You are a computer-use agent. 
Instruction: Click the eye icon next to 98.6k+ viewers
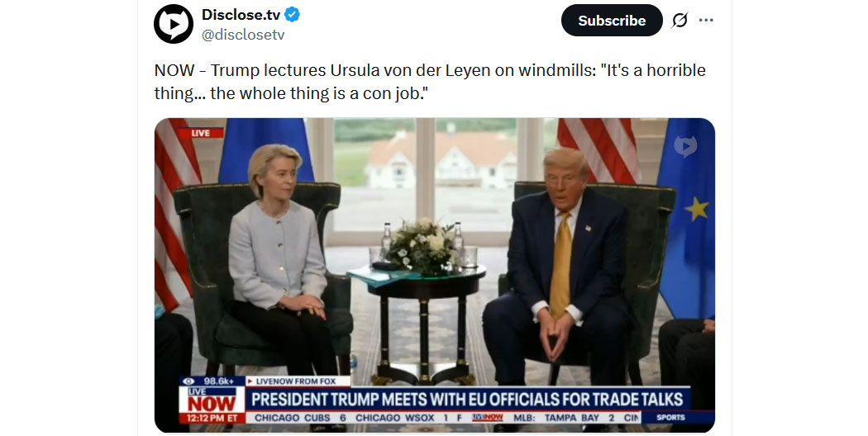[x=188, y=381]
